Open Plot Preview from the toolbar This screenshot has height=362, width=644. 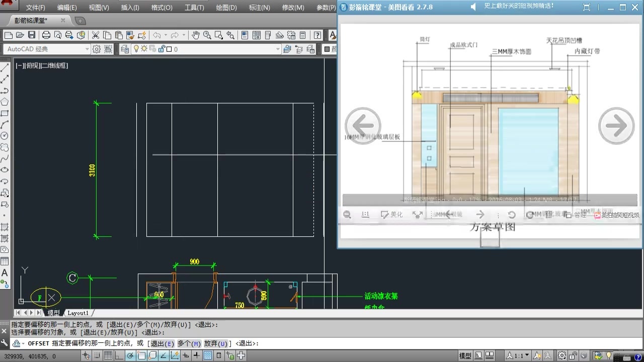click(x=58, y=35)
